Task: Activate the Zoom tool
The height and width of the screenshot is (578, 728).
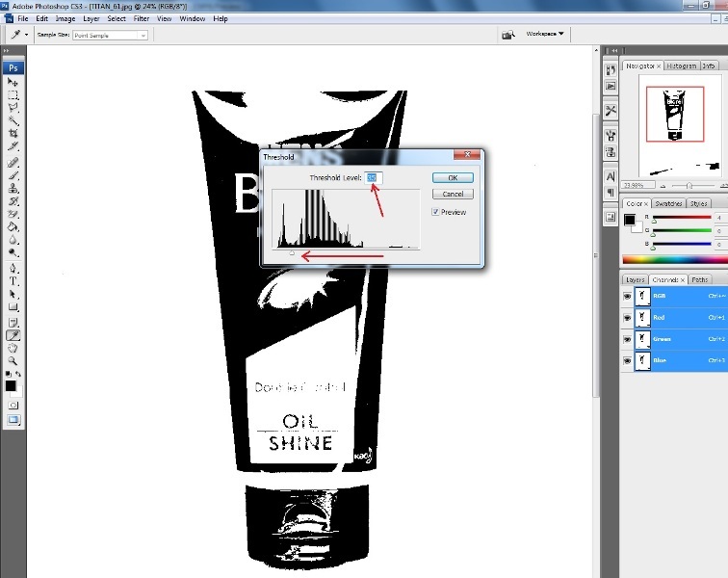Action: pos(13,360)
